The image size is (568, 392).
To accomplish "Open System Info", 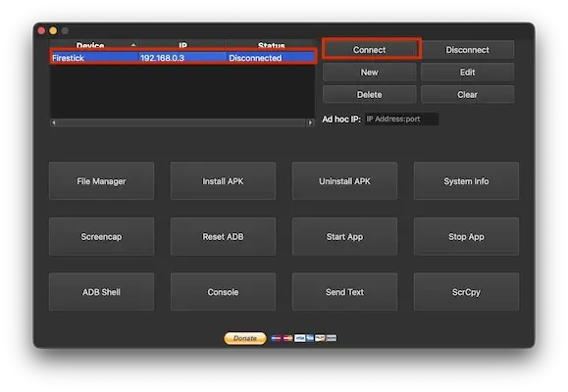I will [x=466, y=181].
